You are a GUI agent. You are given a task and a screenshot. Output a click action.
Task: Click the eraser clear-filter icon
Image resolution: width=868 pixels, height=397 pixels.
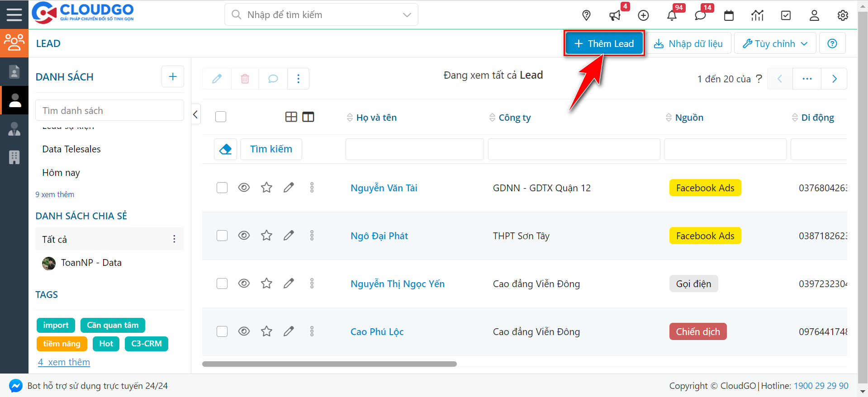(225, 149)
